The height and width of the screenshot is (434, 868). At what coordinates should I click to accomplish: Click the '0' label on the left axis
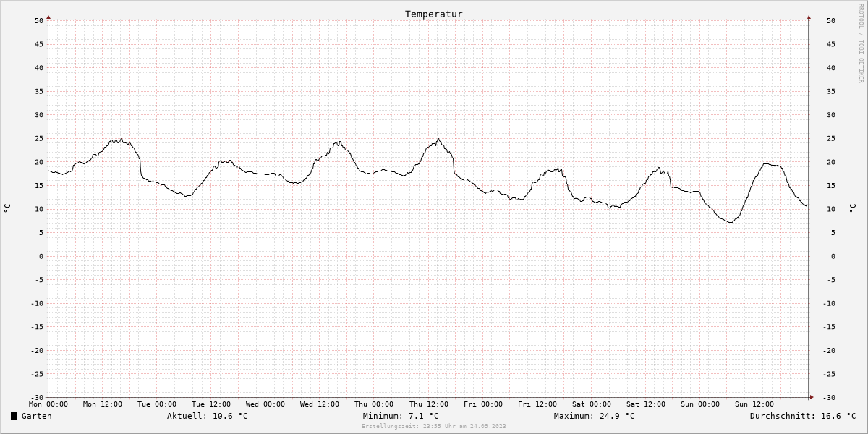[x=42, y=256]
